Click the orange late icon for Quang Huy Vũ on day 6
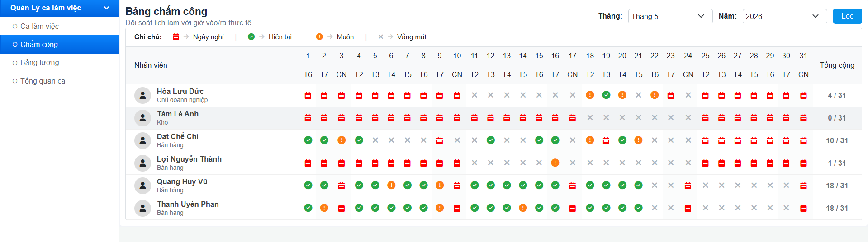The image size is (868, 242). click(x=391, y=185)
